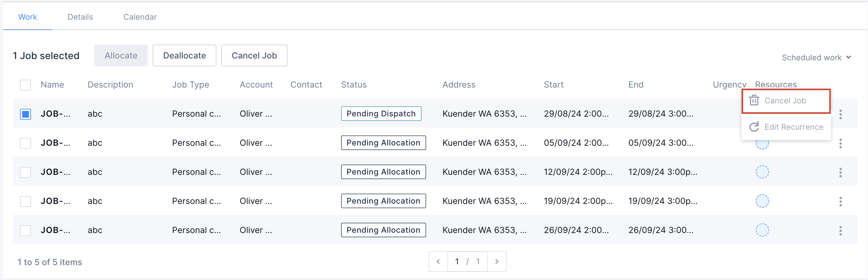Click the trash icon beside Cancel Job
The width and height of the screenshot is (868, 280).
pyautogui.click(x=754, y=100)
